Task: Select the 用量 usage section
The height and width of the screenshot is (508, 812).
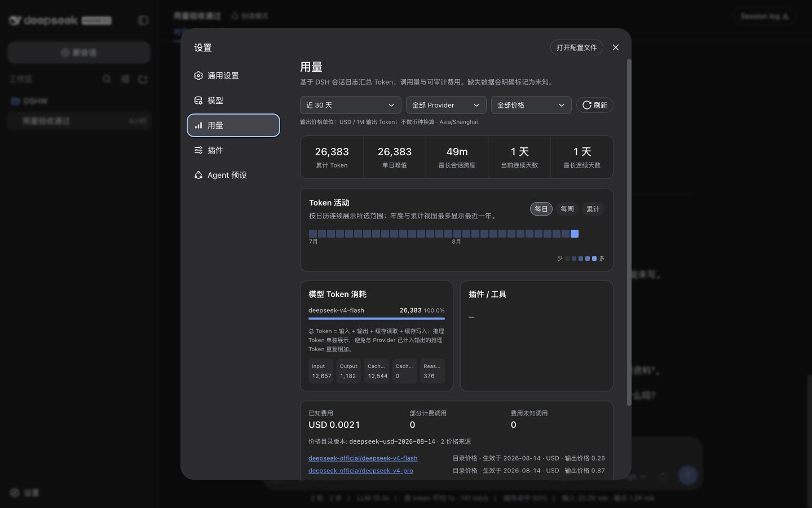Action: pyautogui.click(x=233, y=125)
